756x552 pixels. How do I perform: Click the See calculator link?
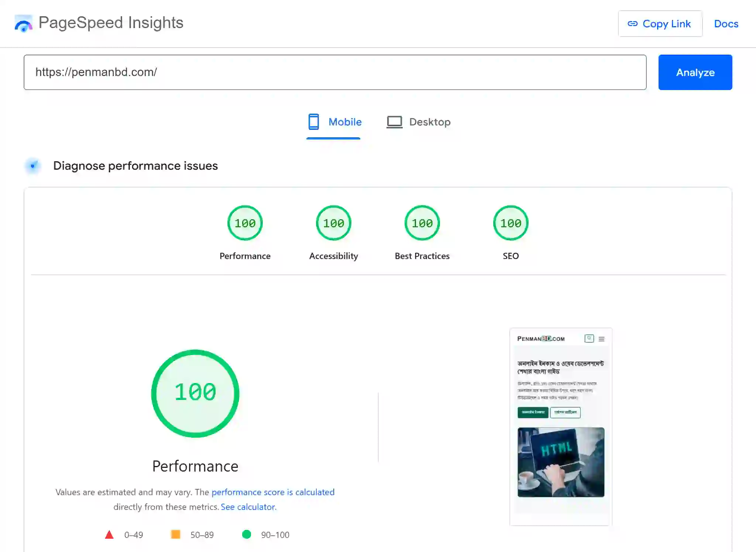[x=248, y=507]
